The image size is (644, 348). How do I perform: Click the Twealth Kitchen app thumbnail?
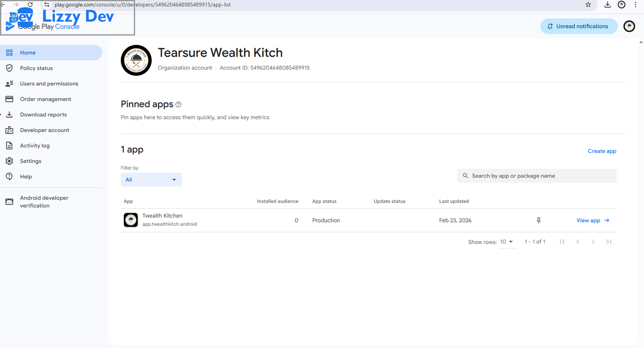point(131,220)
